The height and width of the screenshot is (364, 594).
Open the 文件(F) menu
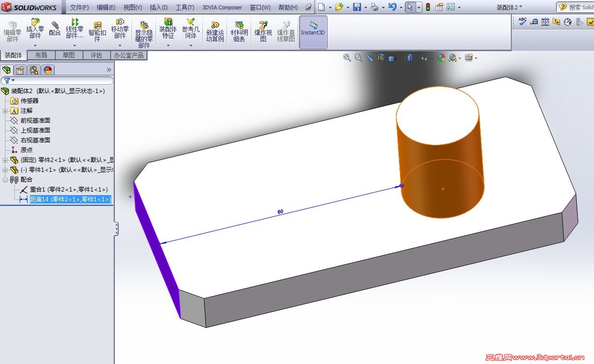(80, 7)
